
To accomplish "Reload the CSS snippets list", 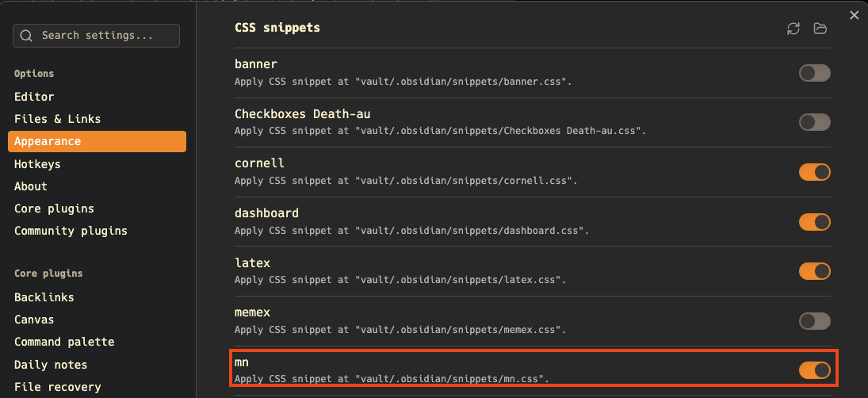I will click(793, 29).
